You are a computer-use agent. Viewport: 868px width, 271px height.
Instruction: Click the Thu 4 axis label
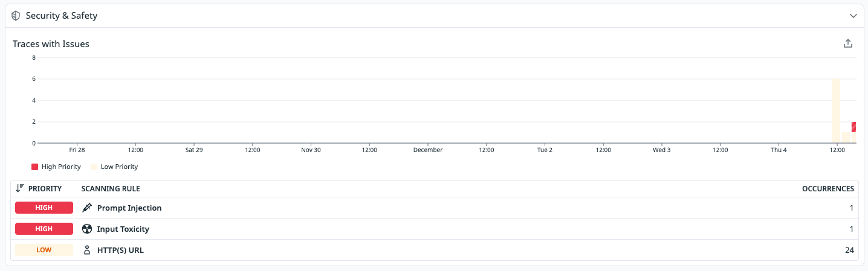(x=779, y=150)
